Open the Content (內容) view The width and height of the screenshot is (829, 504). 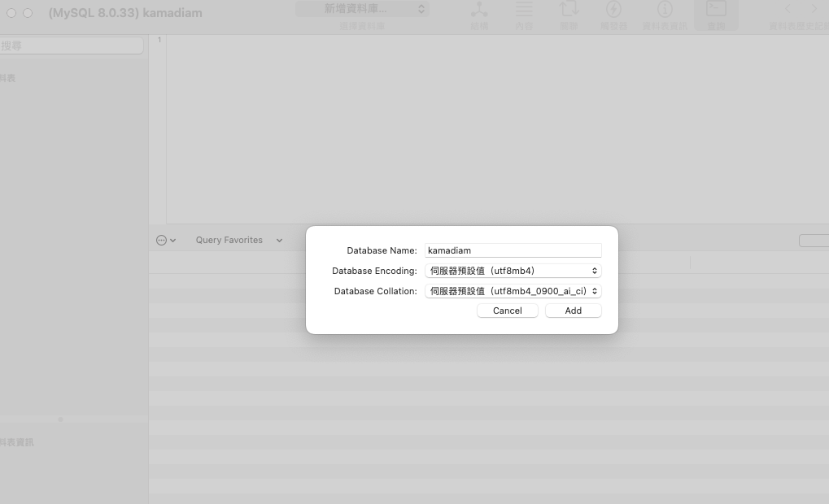tap(524, 15)
